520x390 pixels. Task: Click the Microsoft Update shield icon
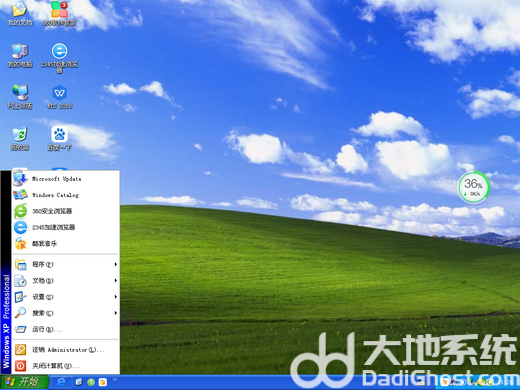pyautogui.click(x=20, y=179)
